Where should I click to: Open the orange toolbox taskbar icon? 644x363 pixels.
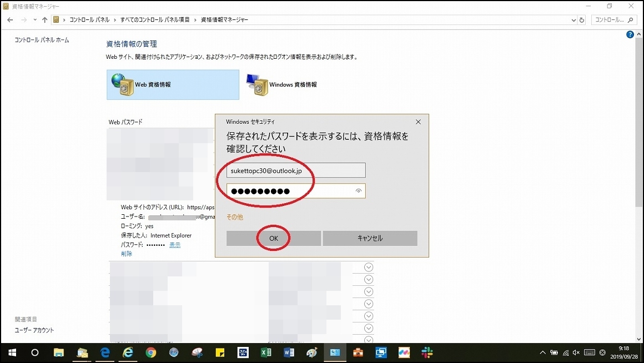pyautogui.click(x=358, y=353)
